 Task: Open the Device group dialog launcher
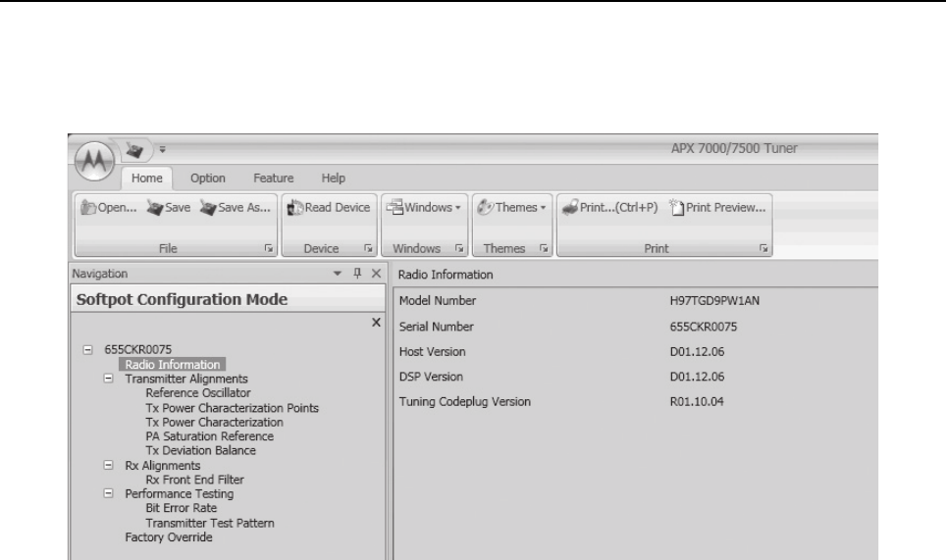coord(368,248)
